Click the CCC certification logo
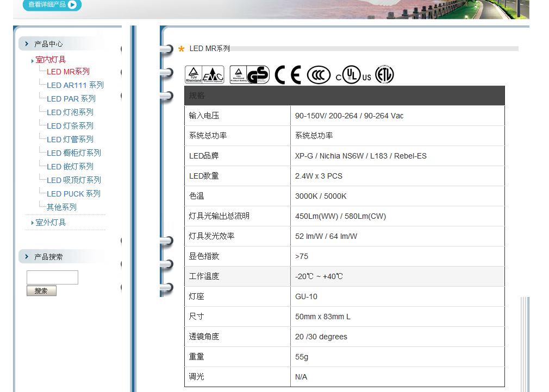The height and width of the screenshot is (392, 549). click(319, 75)
